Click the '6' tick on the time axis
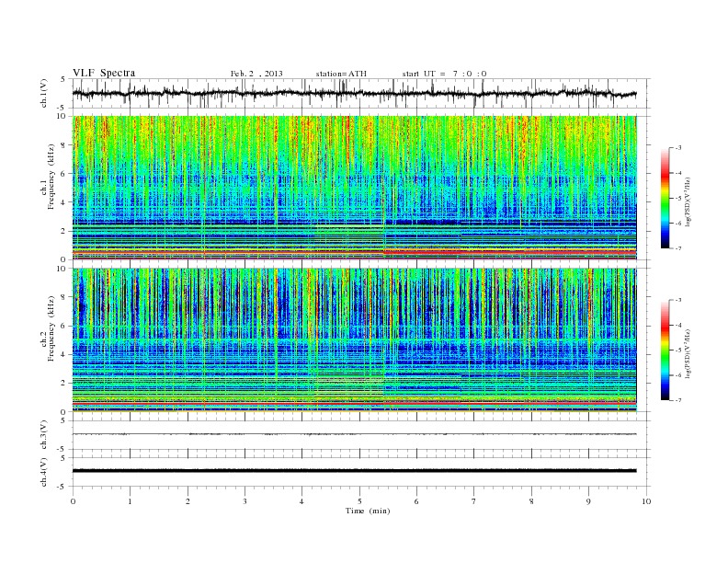This screenshot has height=563, width=728. pos(416,501)
